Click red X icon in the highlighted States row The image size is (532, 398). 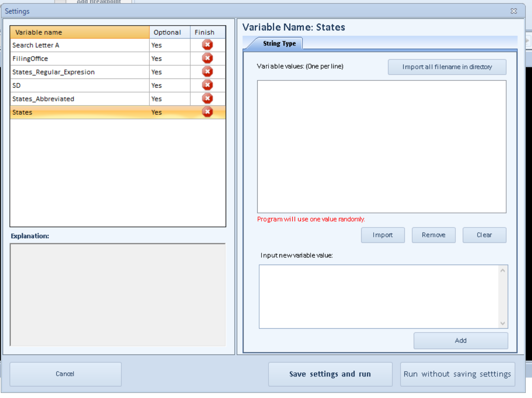point(207,112)
